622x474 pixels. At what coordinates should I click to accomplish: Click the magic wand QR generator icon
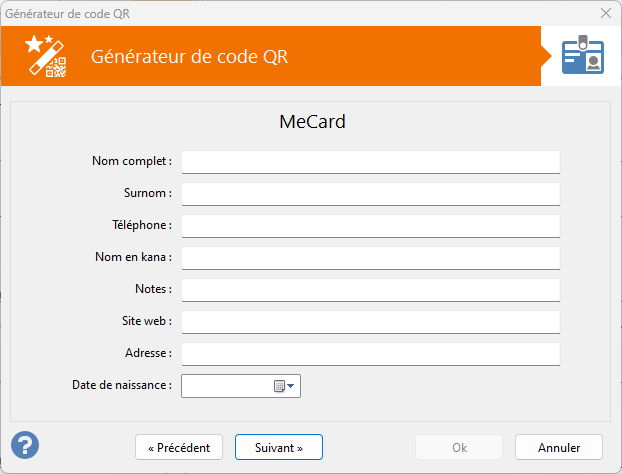pos(46,56)
